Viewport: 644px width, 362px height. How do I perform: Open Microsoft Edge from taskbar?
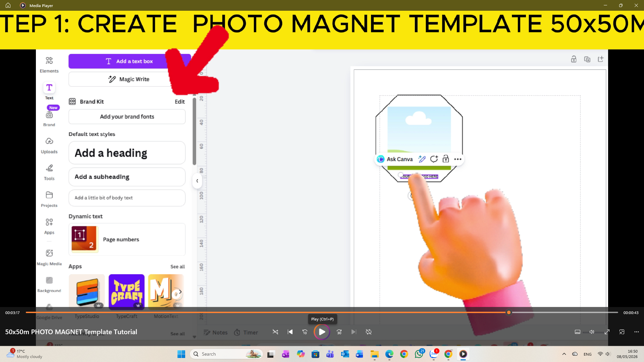click(389, 354)
